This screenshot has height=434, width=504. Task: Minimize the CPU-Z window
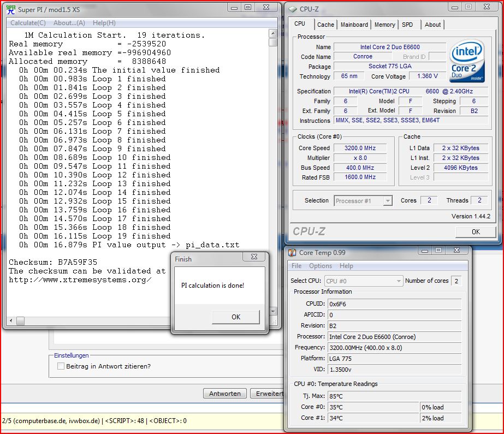tap(454, 7)
